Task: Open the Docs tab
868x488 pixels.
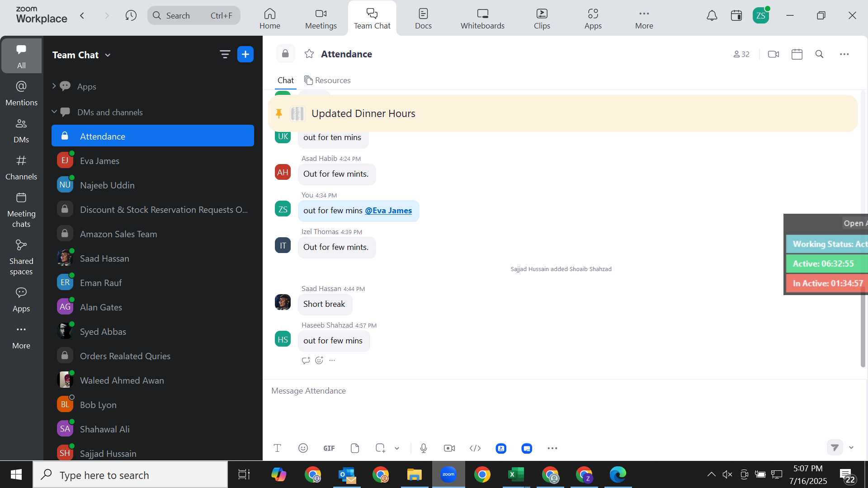Action: pyautogui.click(x=424, y=19)
